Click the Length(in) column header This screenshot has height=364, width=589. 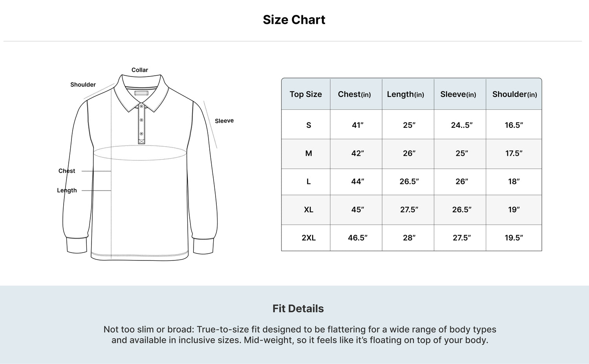[406, 94]
